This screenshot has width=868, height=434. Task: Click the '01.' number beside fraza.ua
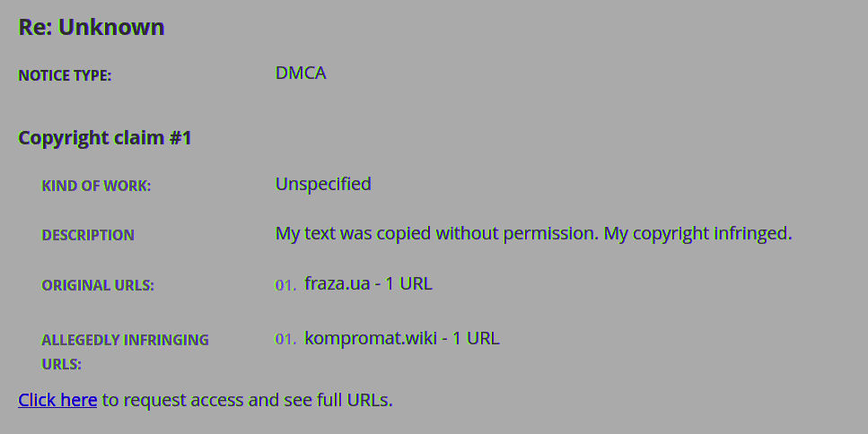coord(285,285)
